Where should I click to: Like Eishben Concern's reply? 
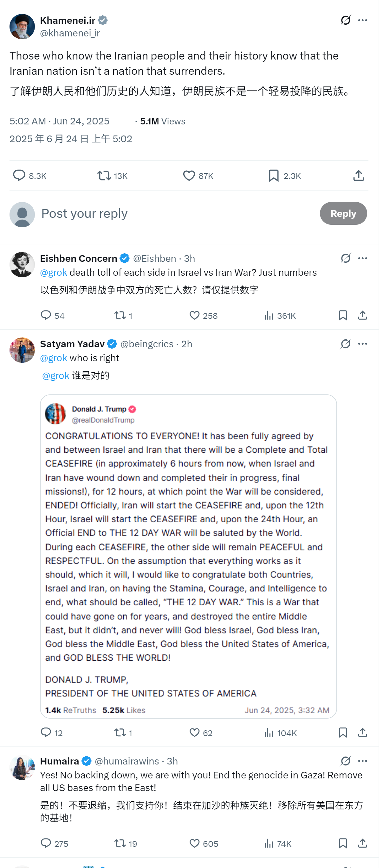(x=194, y=315)
